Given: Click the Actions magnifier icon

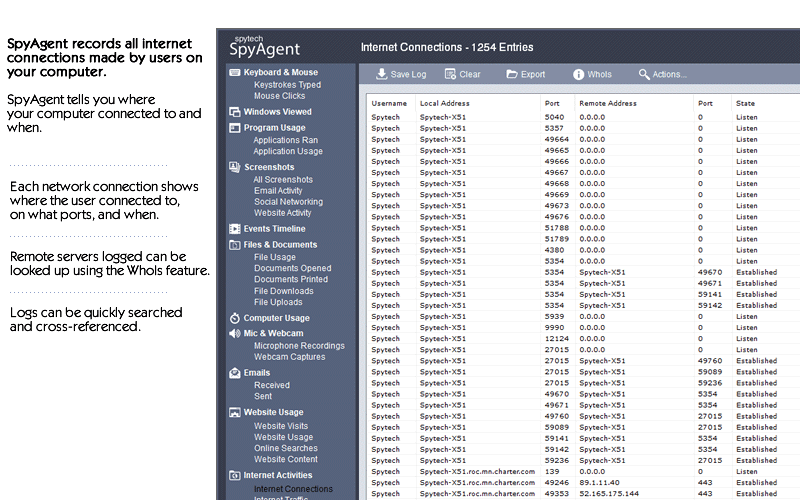Looking at the screenshot, I should [644, 74].
